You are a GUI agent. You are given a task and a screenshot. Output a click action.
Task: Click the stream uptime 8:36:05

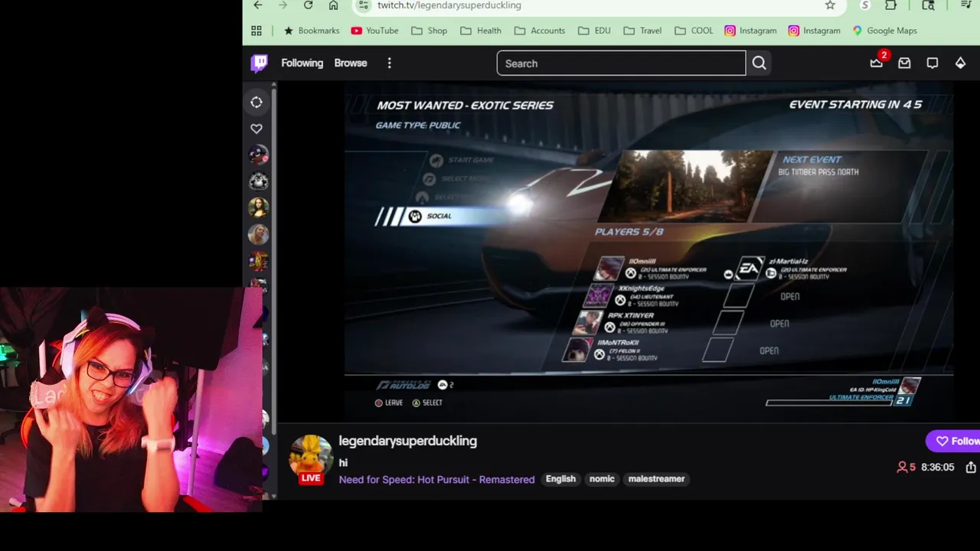coord(938,467)
